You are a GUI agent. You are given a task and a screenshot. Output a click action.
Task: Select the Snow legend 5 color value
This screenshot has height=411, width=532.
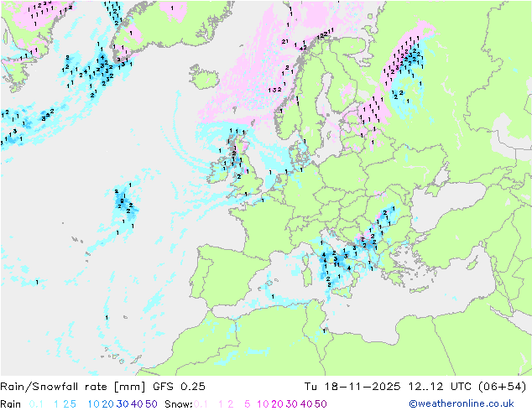[x=248, y=404]
